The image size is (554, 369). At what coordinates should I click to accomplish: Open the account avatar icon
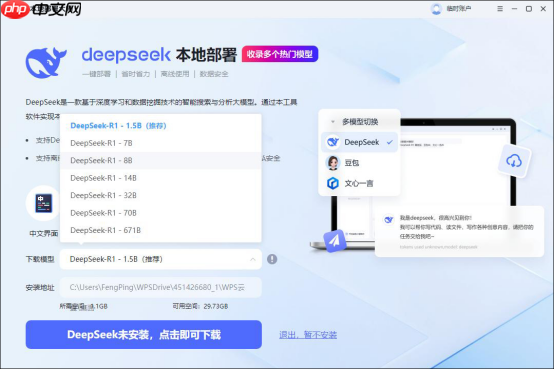click(436, 8)
